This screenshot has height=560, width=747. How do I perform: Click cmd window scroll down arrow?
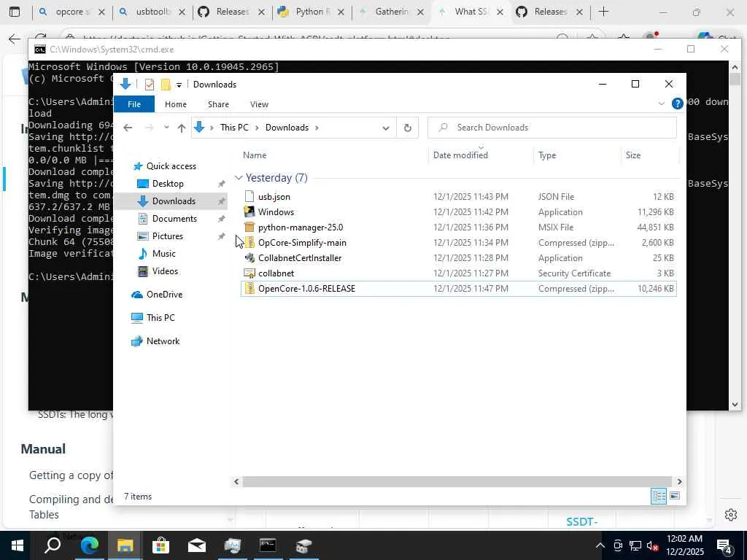click(x=735, y=405)
